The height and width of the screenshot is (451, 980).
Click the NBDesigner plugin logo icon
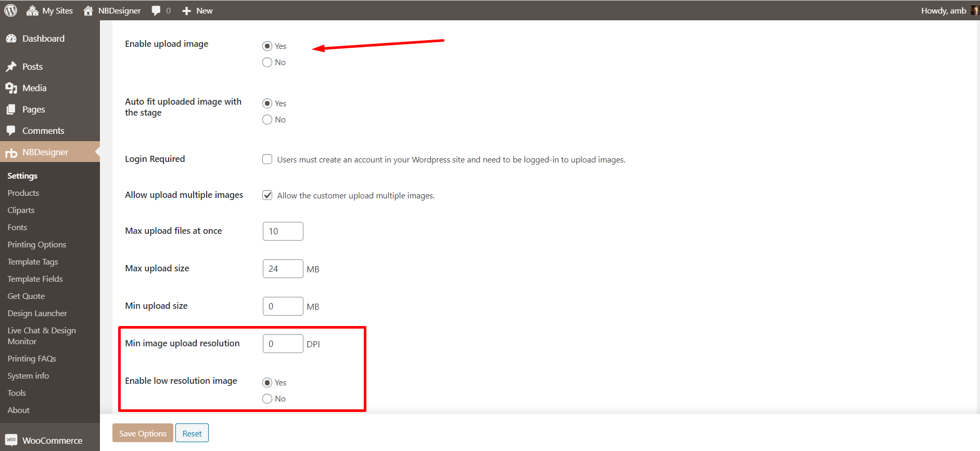[x=11, y=153]
